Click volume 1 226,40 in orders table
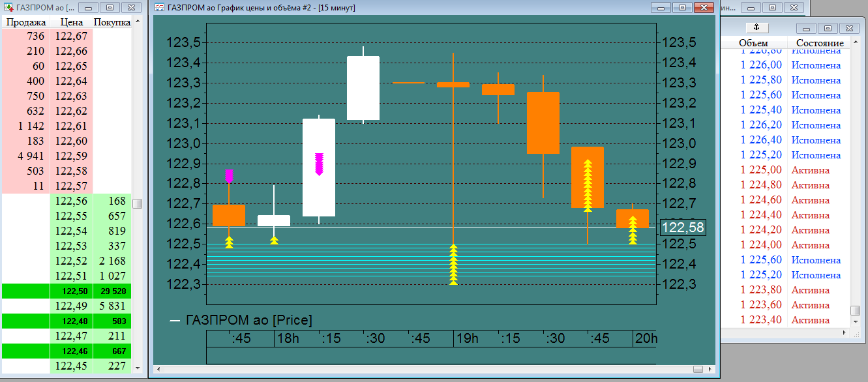 [761, 140]
